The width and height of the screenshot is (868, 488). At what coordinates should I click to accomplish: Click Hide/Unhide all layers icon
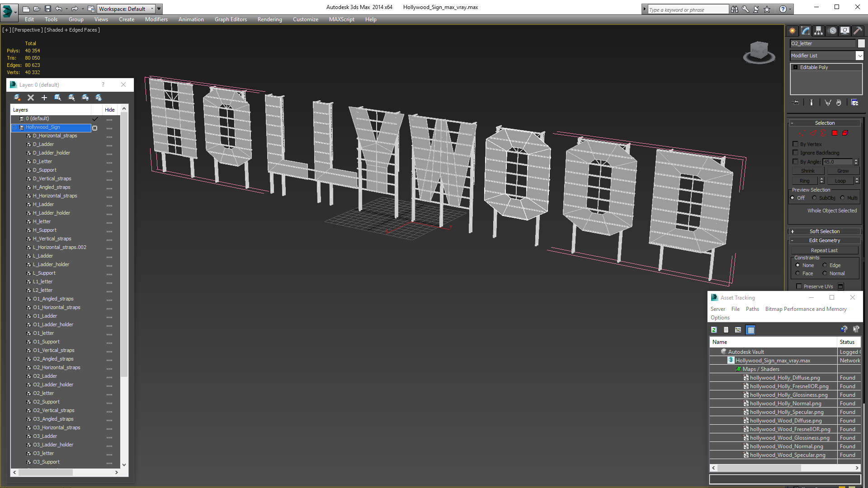pyautogui.click(x=85, y=98)
